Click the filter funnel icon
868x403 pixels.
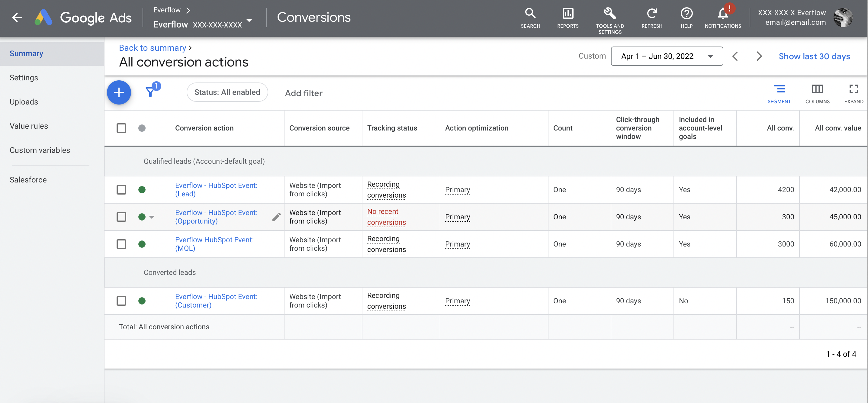[151, 92]
